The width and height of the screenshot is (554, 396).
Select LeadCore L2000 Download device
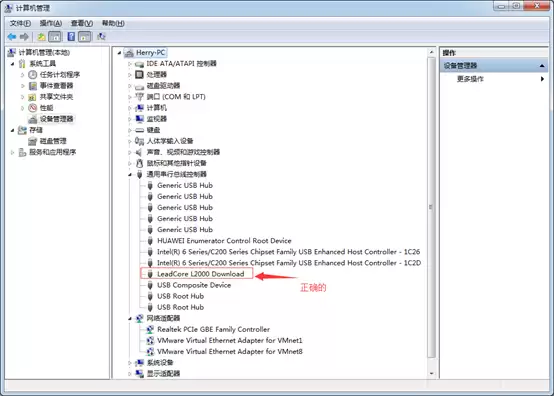(x=200, y=274)
